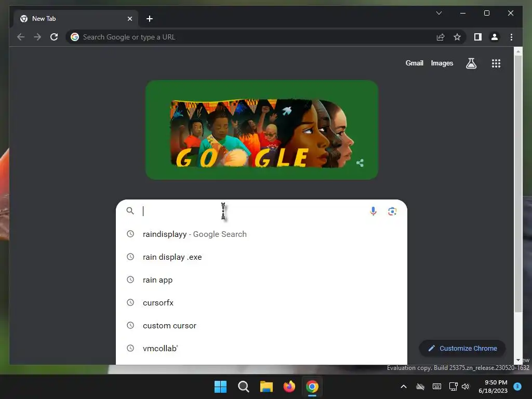Screen dimensions: 532x399
Task: Reload the page with the refresh icon
Action: [54, 37]
